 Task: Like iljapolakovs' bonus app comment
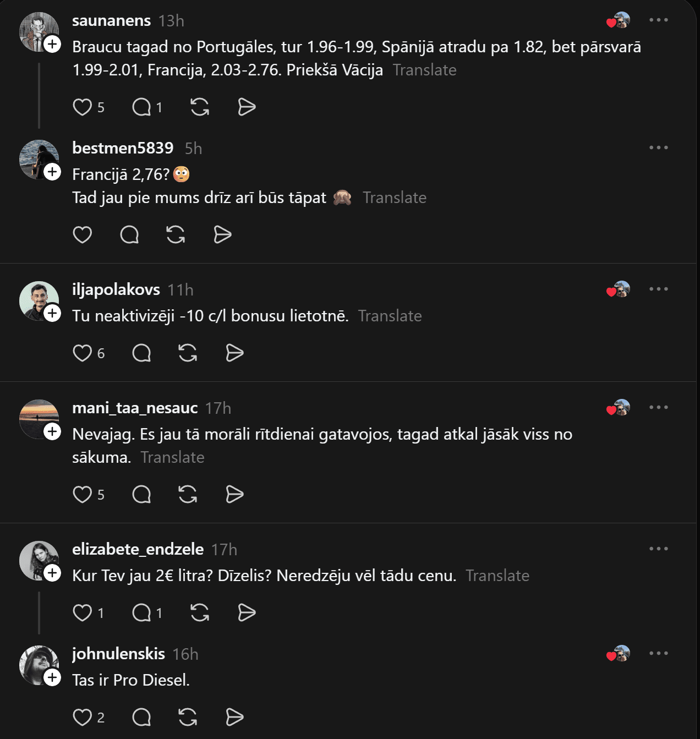coord(83,353)
